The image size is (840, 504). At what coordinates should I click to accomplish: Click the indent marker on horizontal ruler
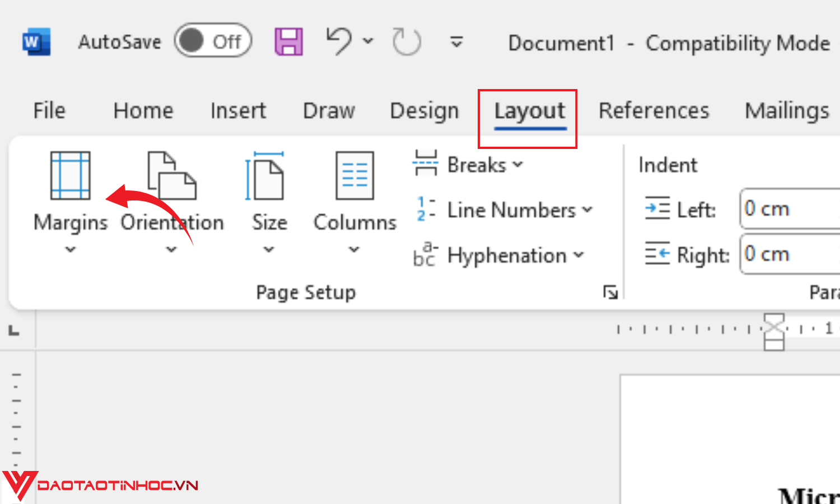(774, 332)
